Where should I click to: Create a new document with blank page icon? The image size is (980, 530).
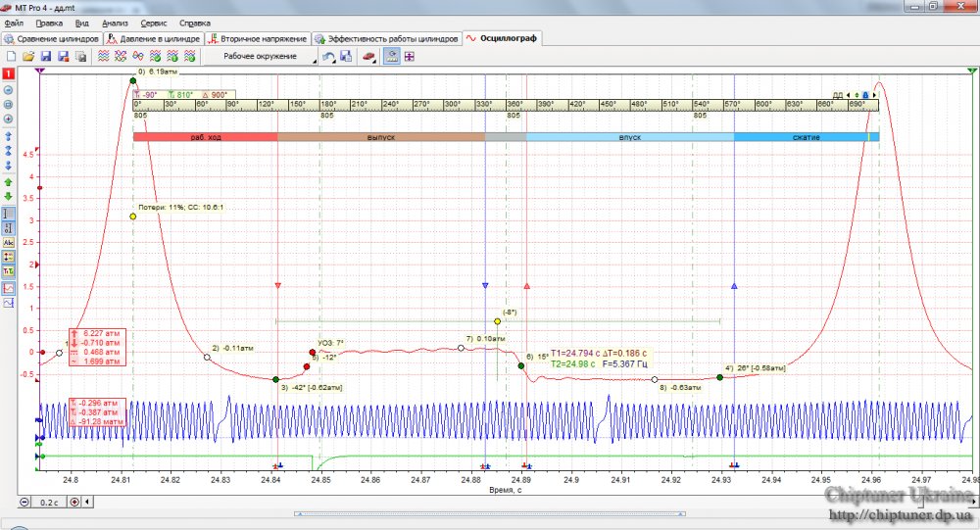click(x=11, y=56)
